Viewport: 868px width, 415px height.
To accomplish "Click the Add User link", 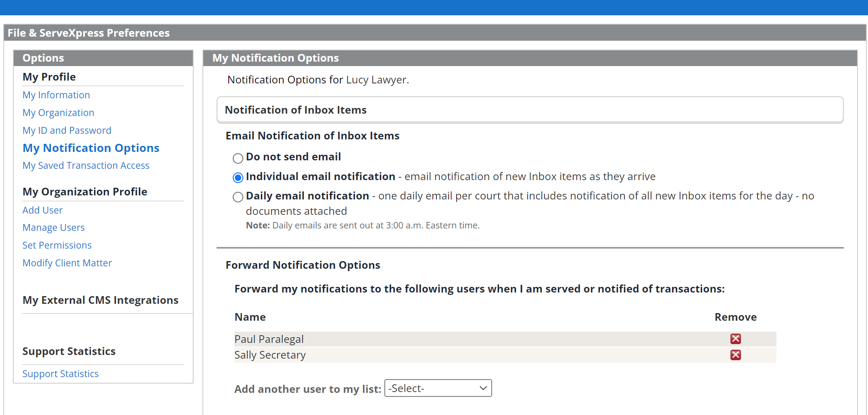I will 42,210.
